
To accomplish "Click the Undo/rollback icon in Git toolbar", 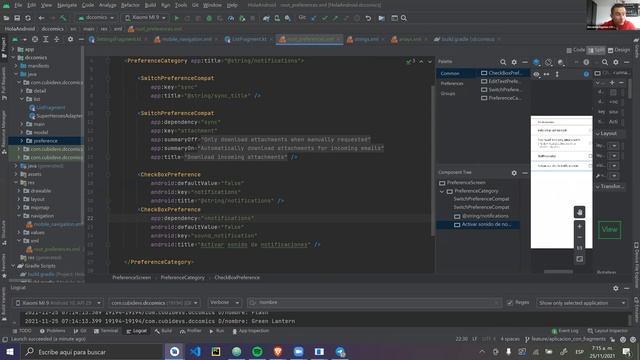I will [368, 18].
